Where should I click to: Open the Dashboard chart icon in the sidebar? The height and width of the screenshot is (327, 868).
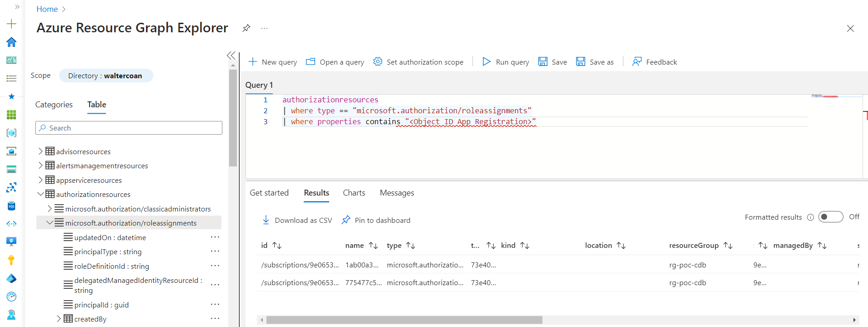point(11,60)
